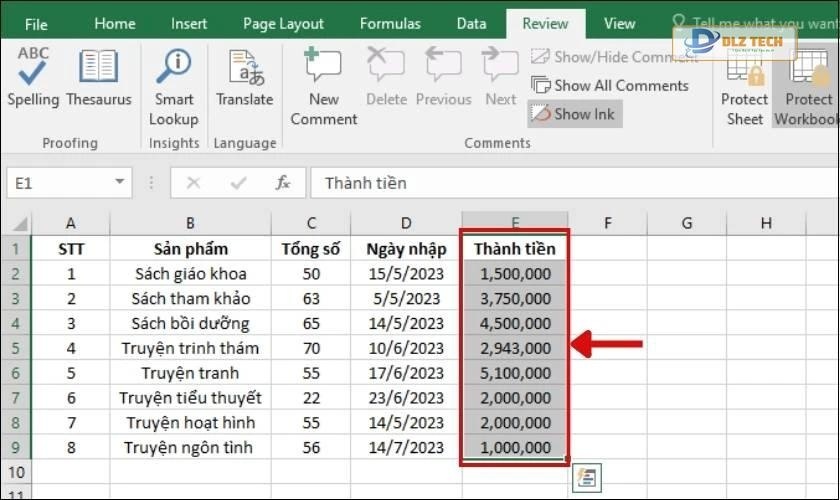Select the cell Sách giáo khoa
The height and width of the screenshot is (500, 840).
pos(190,274)
